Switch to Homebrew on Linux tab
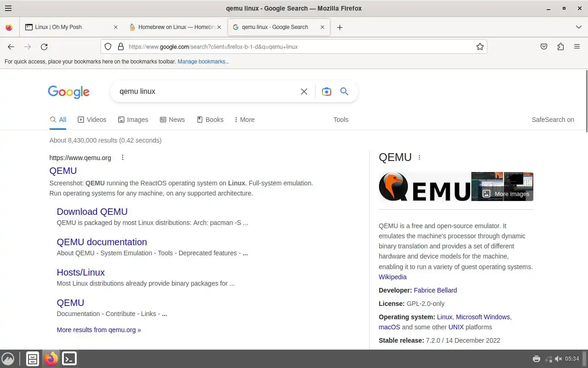The image size is (588, 368). point(175,27)
